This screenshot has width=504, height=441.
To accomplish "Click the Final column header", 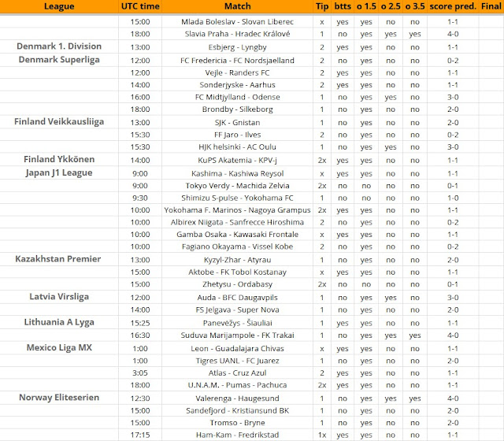I will pyautogui.click(x=491, y=6).
